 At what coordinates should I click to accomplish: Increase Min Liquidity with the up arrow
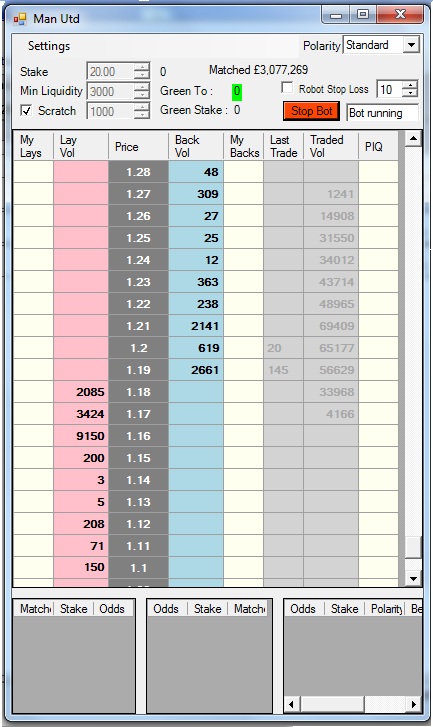[141, 87]
